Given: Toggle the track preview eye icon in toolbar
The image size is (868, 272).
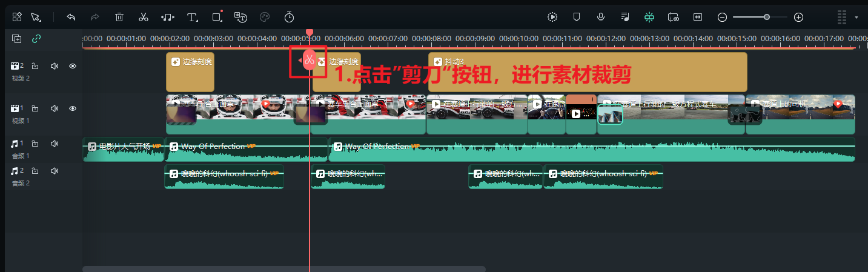Looking at the screenshot, I should tap(674, 17).
